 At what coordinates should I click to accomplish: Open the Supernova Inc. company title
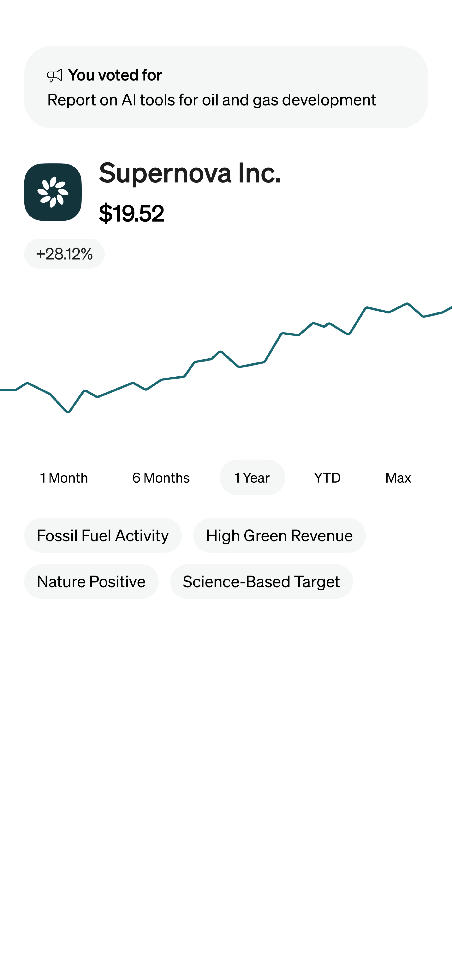click(190, 173)
